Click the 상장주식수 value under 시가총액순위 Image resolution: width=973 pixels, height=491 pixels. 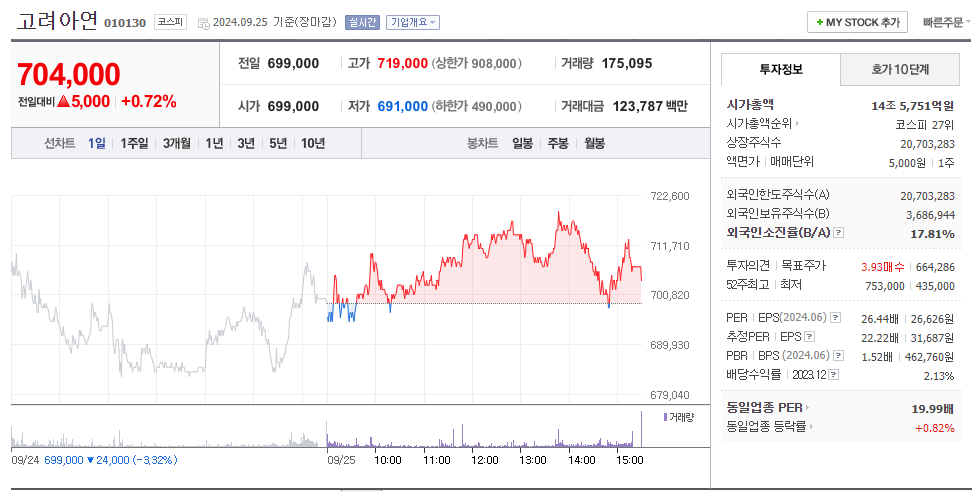[927, 144]
